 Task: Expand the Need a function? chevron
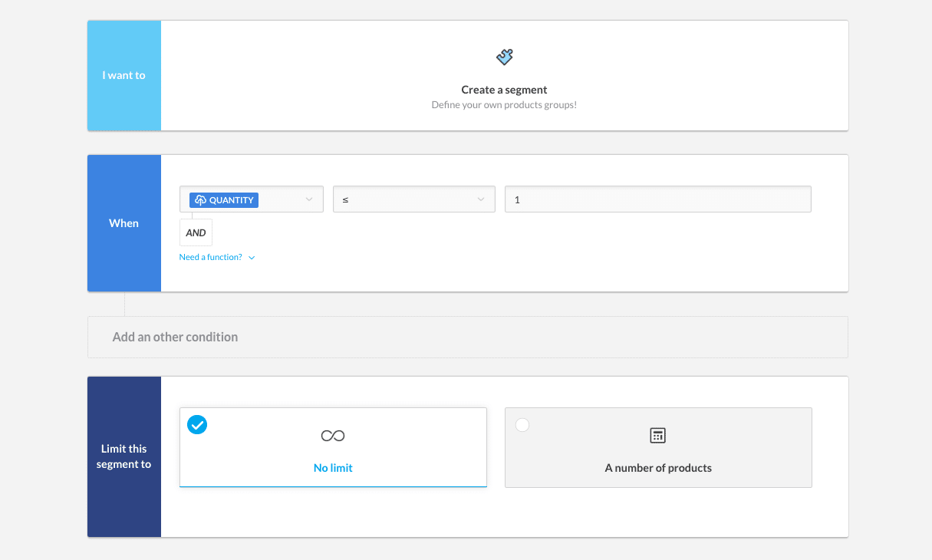(x=252, y=258)
